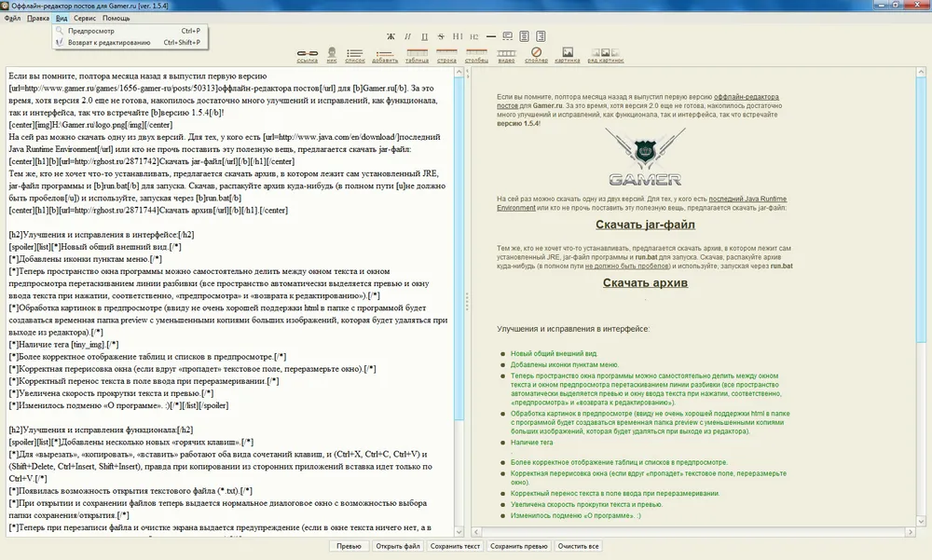This screenshot has height=560, width=932.
Task: Open the Скачать архив link in preview
Action: [645, 283]
